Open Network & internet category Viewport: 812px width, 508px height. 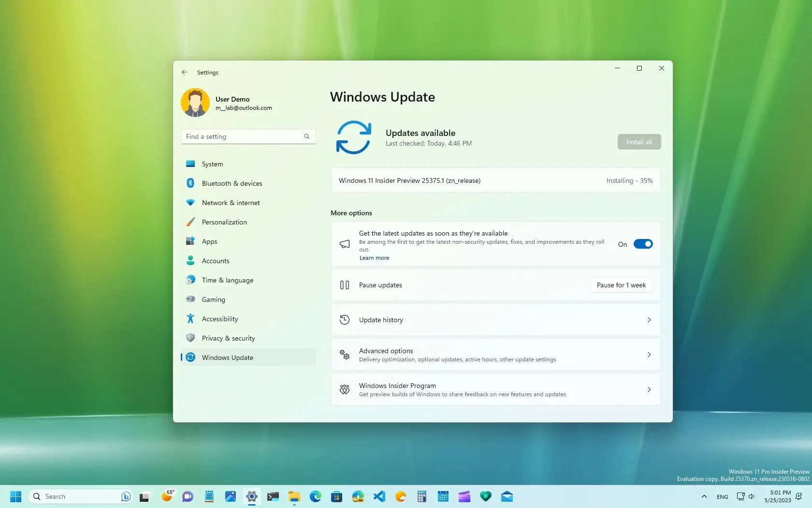click(248, 203)
